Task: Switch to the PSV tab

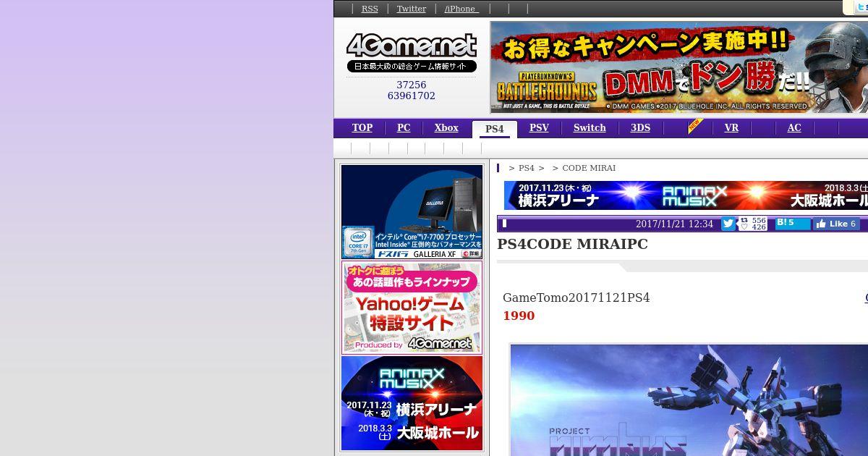Action: pyautogui.click(x=539, y=127)
